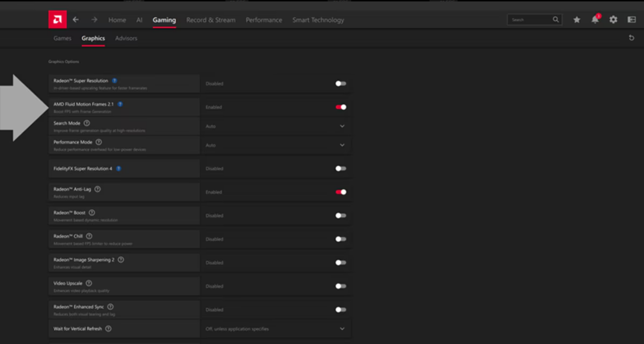Reset graphics settings with the reset arrow icon
The width and height of the screenshot is (644, 344).
(631, 38)
